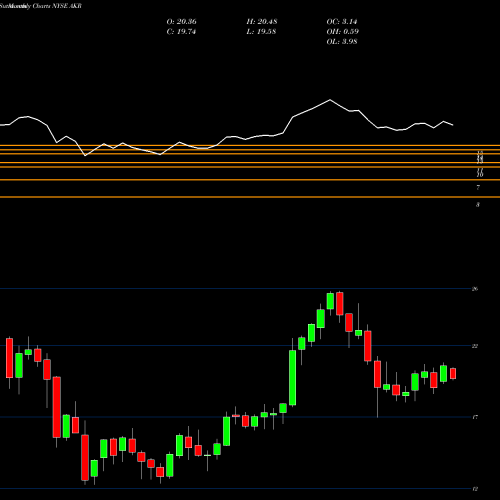The height and width of the screenshot is (500, 500).
Task: Click the last red candlestick on the right
Action: click(453, 374)
